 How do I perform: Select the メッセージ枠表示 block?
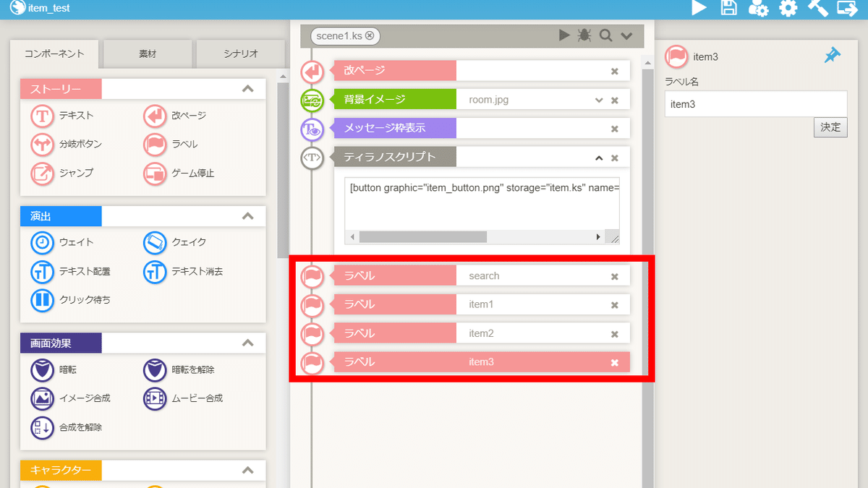point(482,129)
